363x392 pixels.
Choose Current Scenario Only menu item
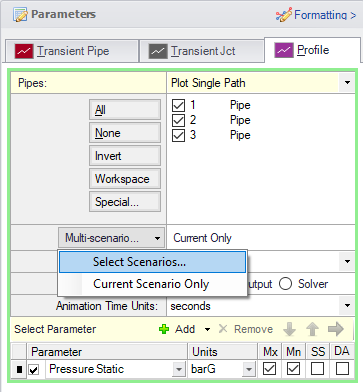pyautogui.click(x=152, y=284)
